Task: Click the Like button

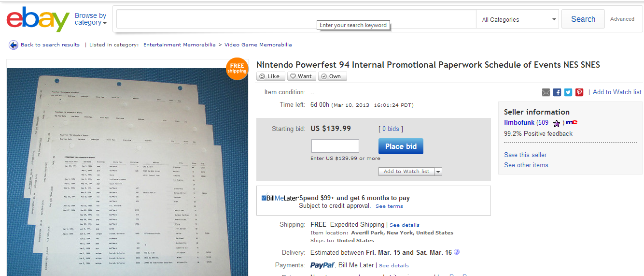Action: (271, 76)
